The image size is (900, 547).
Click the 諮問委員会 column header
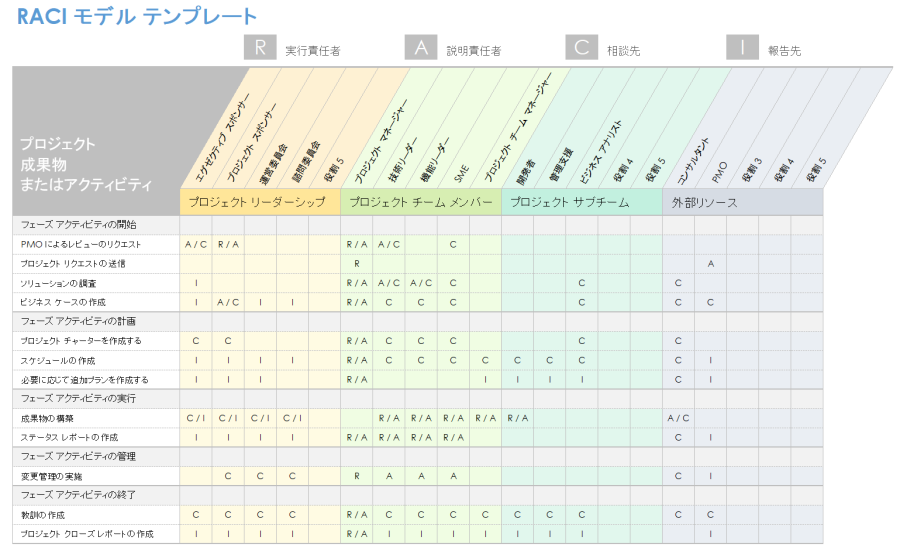tap(306, 162)
